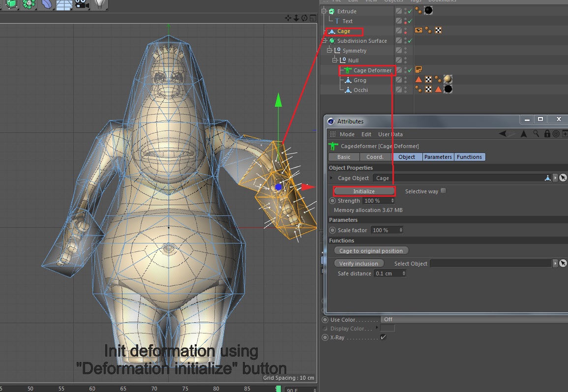Select the Cube primitive tool icon
Screen dimensions: 568x392
tap(12, 4)
